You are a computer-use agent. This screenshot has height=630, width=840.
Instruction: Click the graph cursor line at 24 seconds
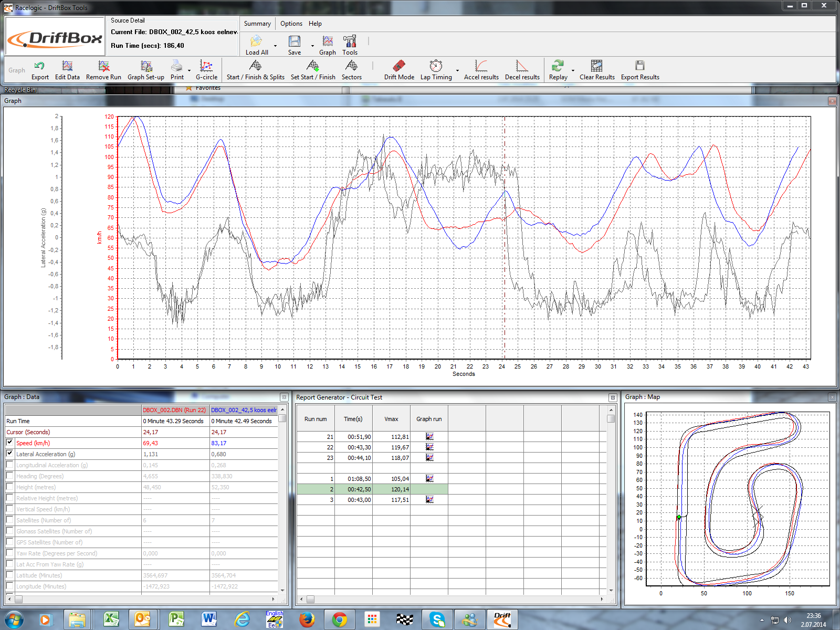click(x=505, y=237)
